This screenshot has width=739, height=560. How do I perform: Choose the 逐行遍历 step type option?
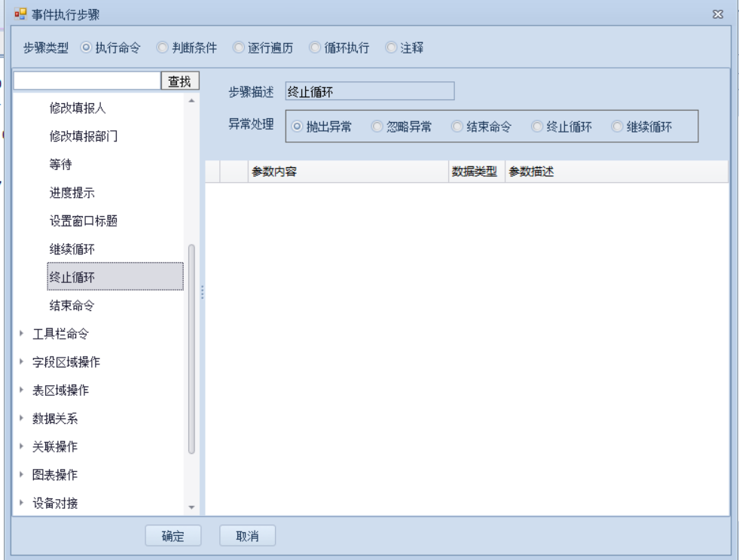(x=239, y=48)
